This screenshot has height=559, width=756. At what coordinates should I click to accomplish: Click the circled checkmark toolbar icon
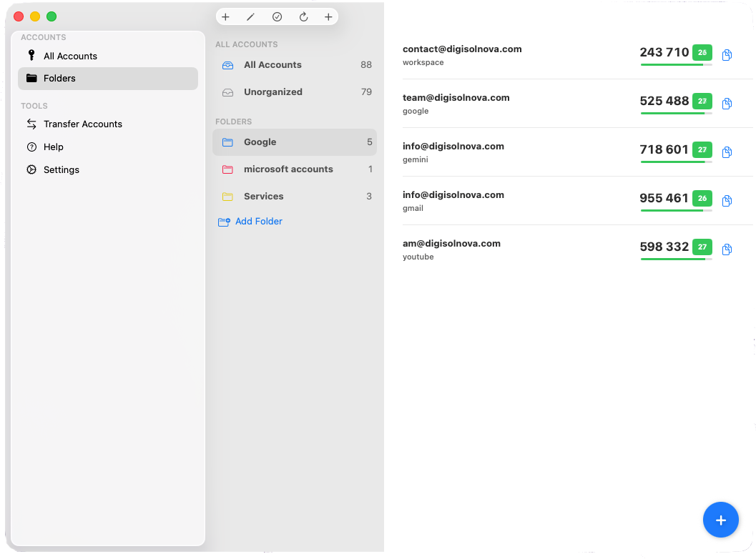click(x=277, y=16)
